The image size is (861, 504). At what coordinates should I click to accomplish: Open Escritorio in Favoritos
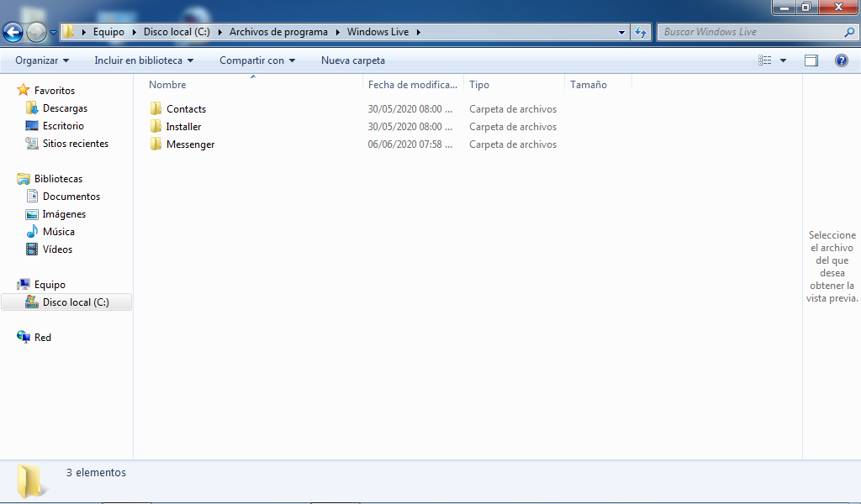pos(63,126)
